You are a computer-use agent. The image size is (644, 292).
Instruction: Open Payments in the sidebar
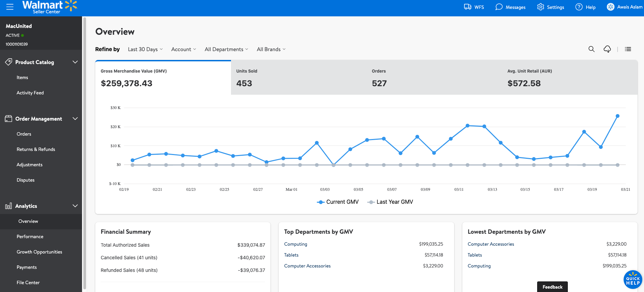point(27,267)
